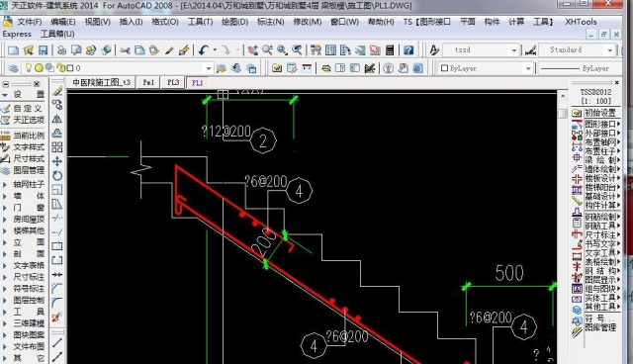633x364 pixels.
Task: Click the Dimension Style icon beside Standard
Action: (530, 50)
